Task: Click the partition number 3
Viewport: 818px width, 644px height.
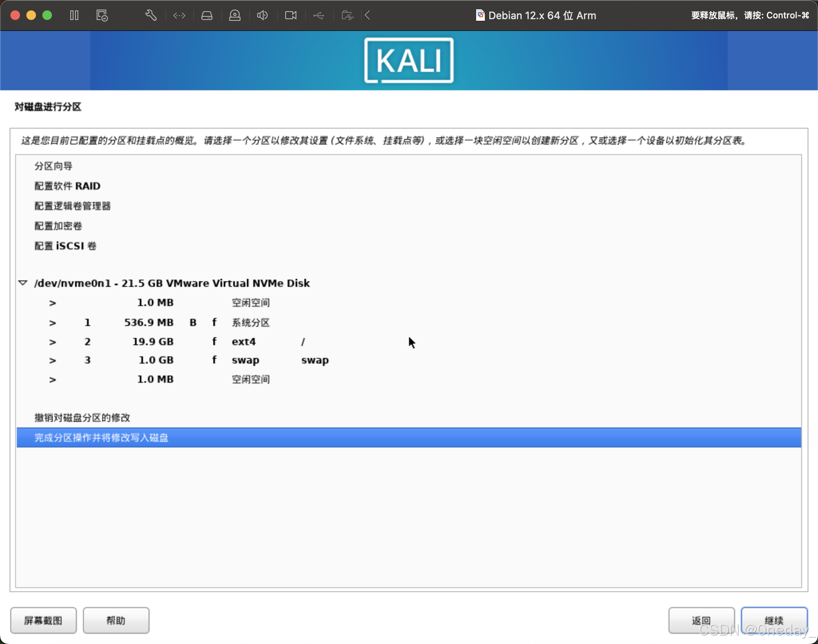Action: point(87,360)
